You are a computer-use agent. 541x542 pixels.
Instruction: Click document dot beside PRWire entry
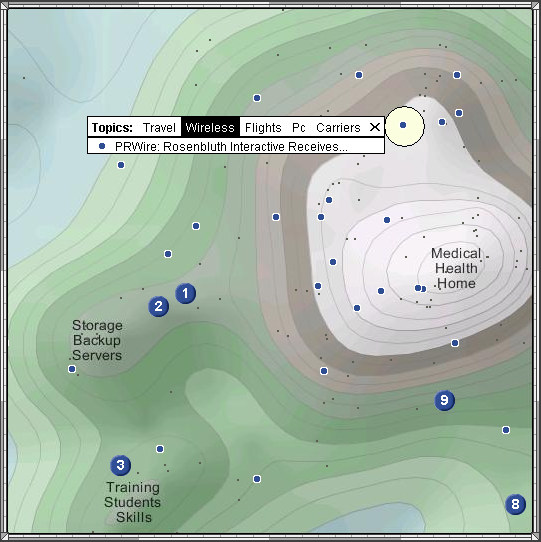click(102, 146)
